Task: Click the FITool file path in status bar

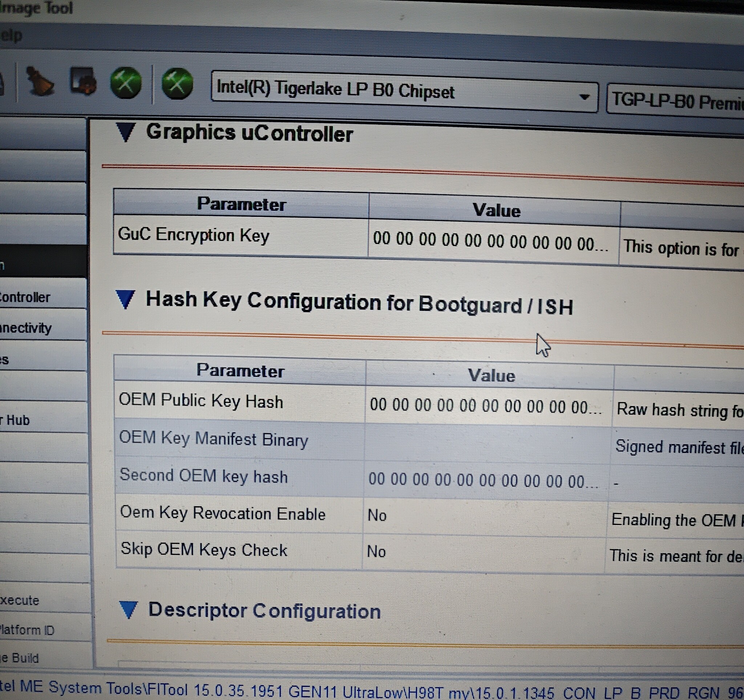Action: [372, 690]
